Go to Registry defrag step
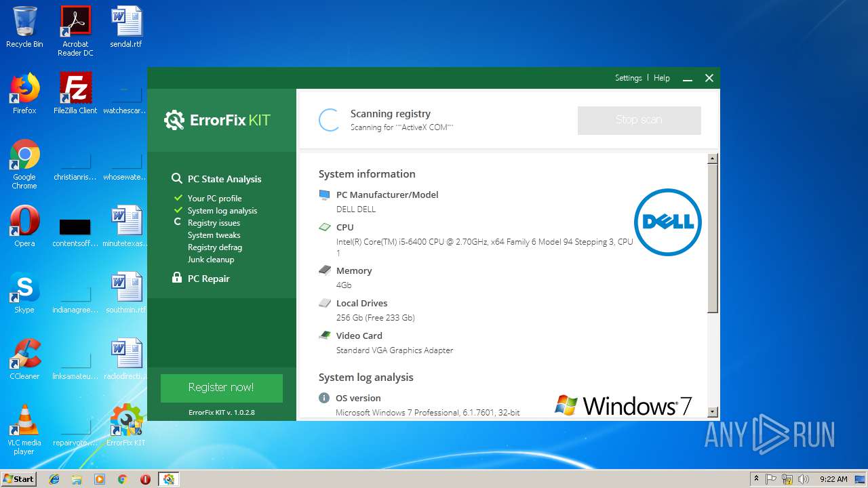 click(x=215, y=247)
